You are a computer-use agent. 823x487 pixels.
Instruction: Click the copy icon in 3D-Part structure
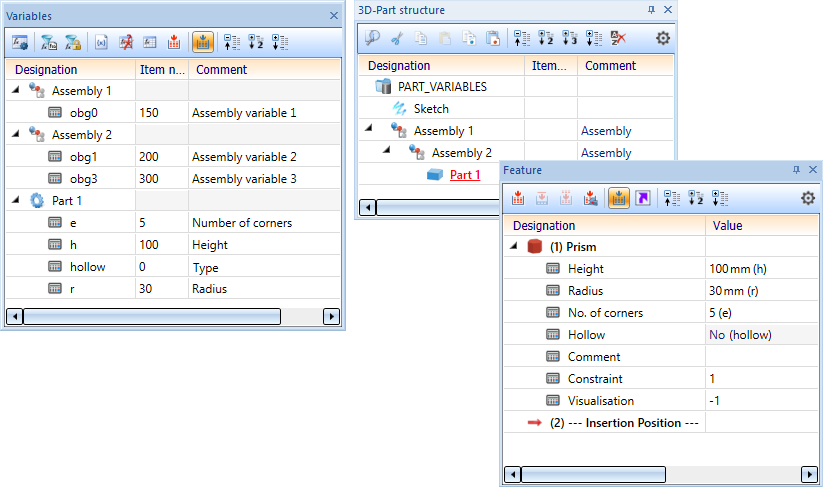[x=421, y=38]
